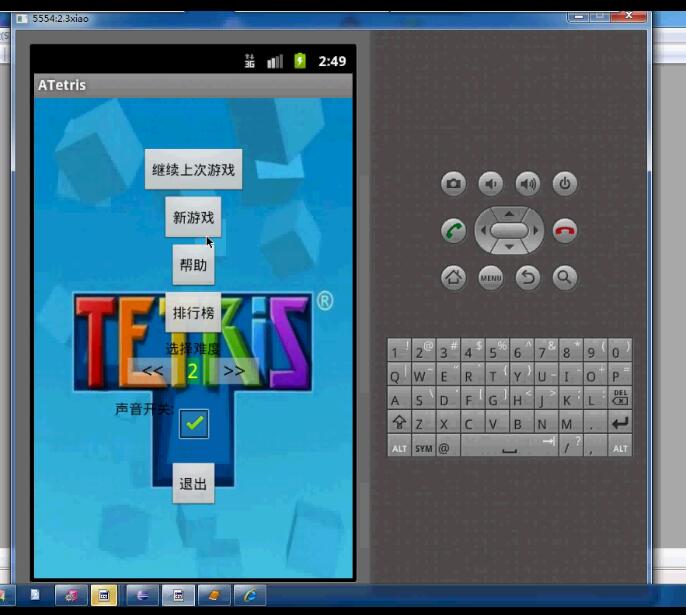The width and height of the screenshot is (686, 615).
Task: Click the 2:49 clock in status bar
Action: coord(332,61)
